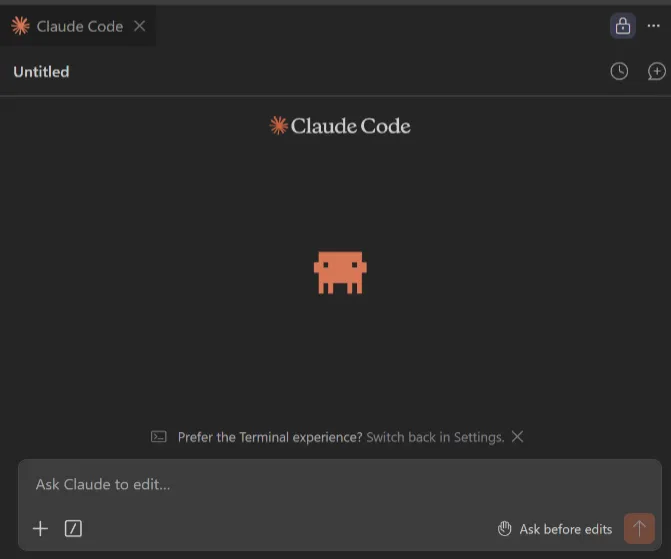The image size is (671, 559).
Task: Click the Claude starburst icon in tab
Action: [x=20, y=26]
